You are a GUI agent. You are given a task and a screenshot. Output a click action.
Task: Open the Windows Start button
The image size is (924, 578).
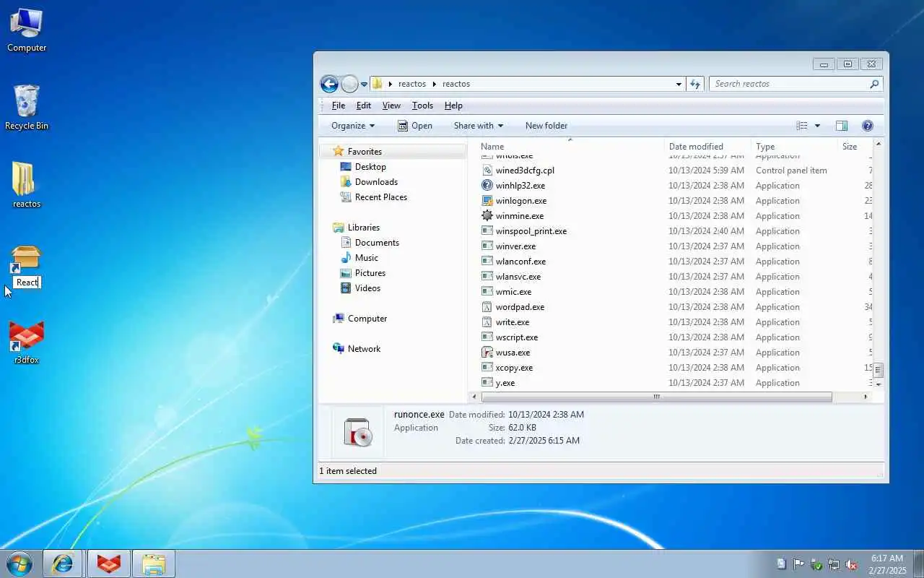(19, 564)
